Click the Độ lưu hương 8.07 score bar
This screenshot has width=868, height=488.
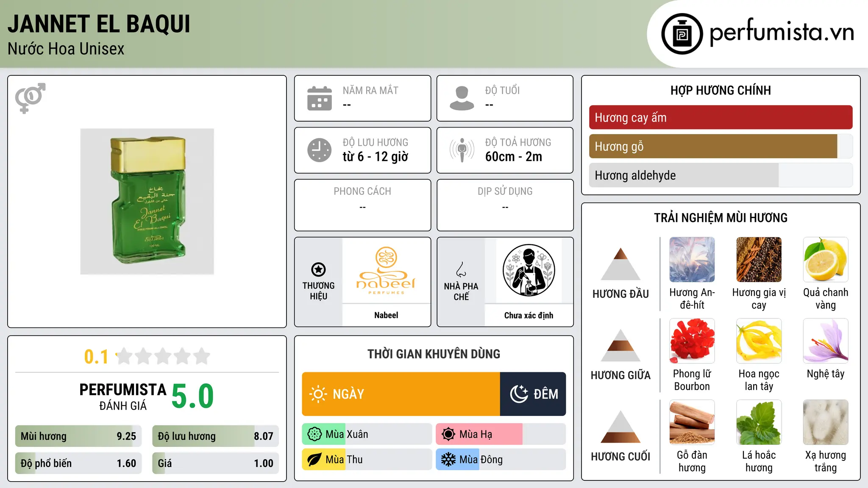(216, 436)
